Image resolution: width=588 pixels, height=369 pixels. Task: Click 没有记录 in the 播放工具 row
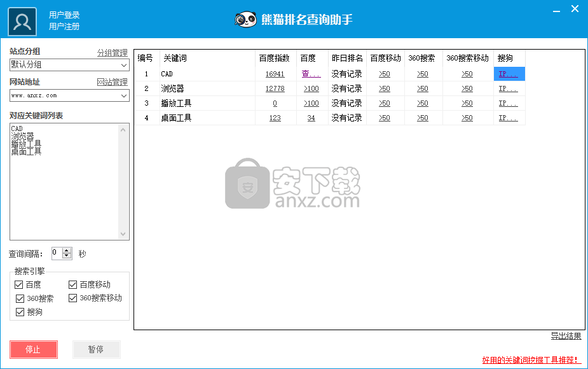point(347,103)
